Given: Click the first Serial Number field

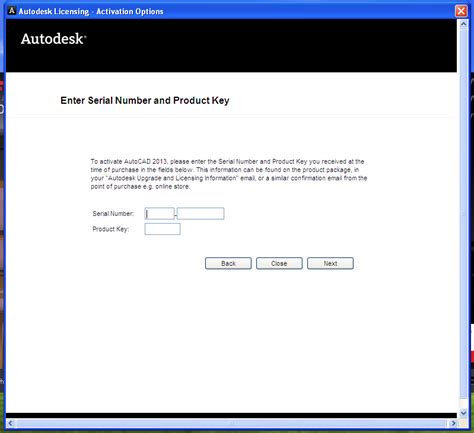Looking at the screenshot, I should (x=159, y=213).
